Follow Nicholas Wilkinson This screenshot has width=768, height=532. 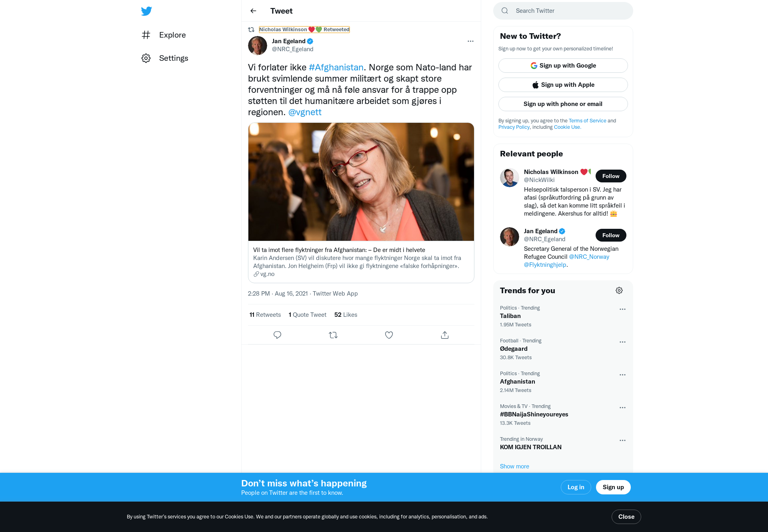[x=610, y=176]
